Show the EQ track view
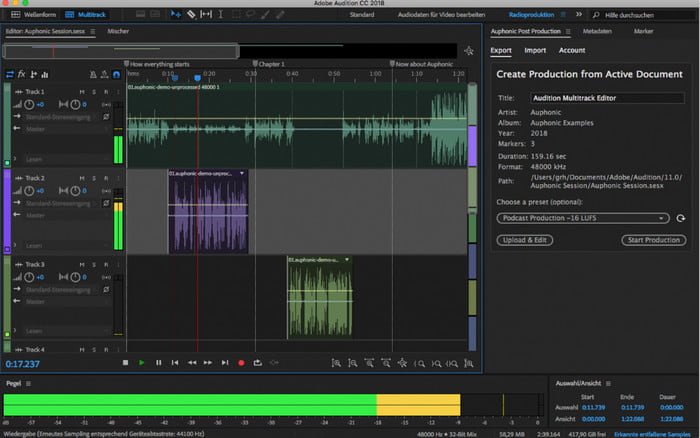The width and height of the screenshot is (700, 438). point(45,75)
